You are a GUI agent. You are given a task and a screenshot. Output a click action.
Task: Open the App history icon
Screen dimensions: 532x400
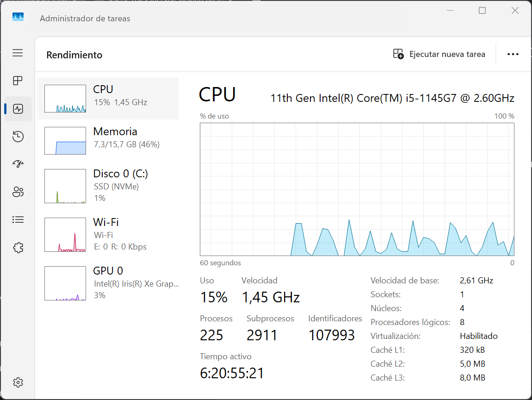point(18,136)
